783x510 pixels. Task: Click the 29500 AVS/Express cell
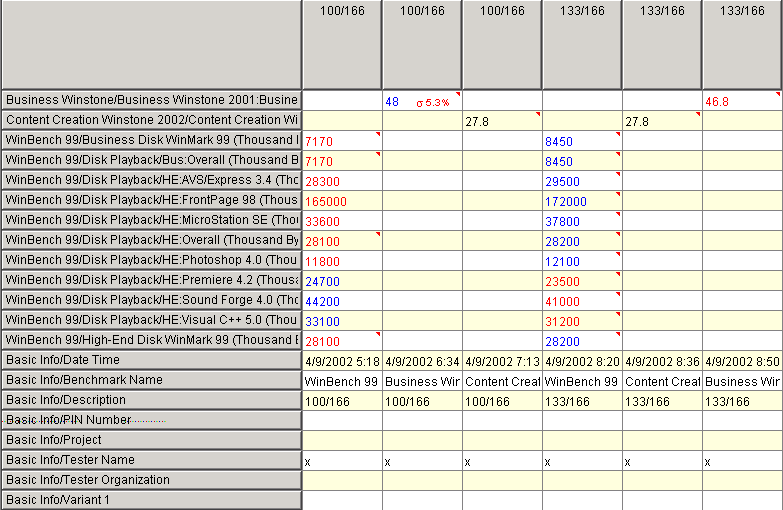(582, 181)
